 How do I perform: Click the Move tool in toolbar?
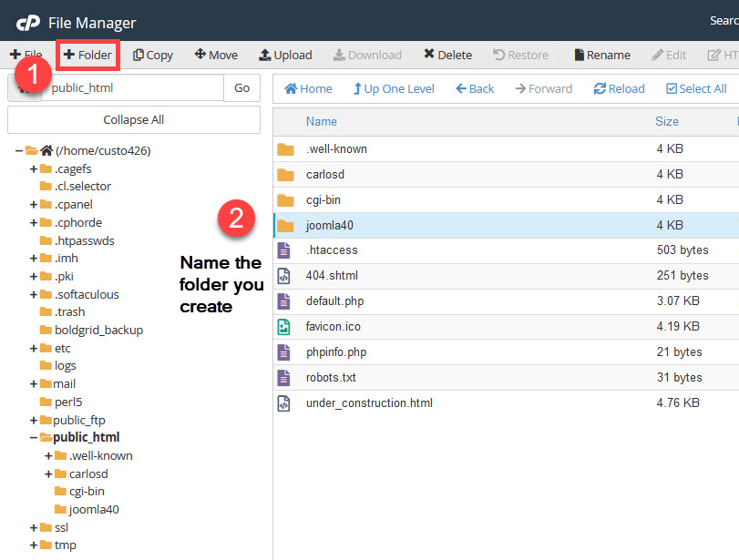[x=216, y=55]
